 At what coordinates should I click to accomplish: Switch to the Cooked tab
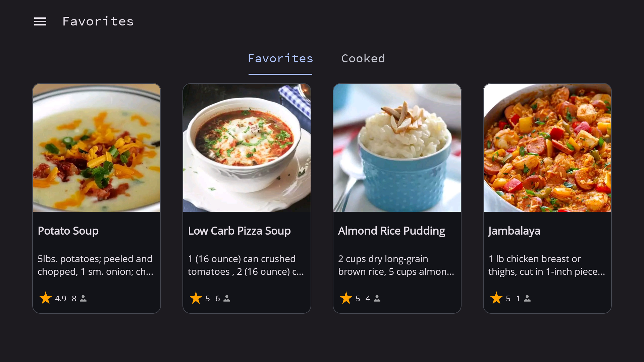(x=363, y=59)
